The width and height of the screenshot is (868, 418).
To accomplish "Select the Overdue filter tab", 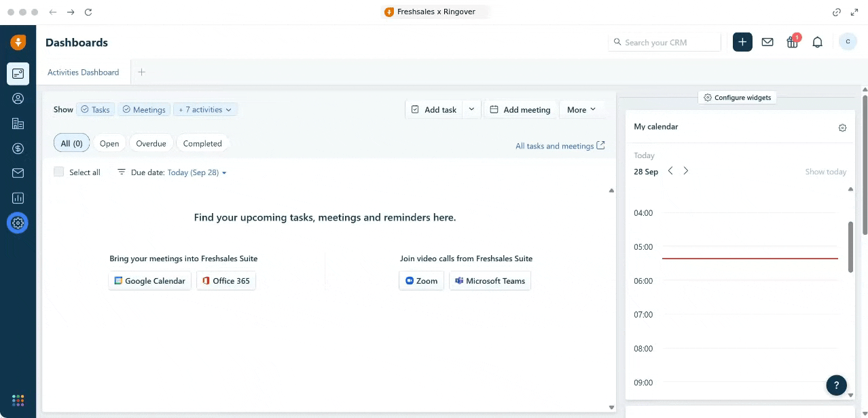I will tap(151, 143).
